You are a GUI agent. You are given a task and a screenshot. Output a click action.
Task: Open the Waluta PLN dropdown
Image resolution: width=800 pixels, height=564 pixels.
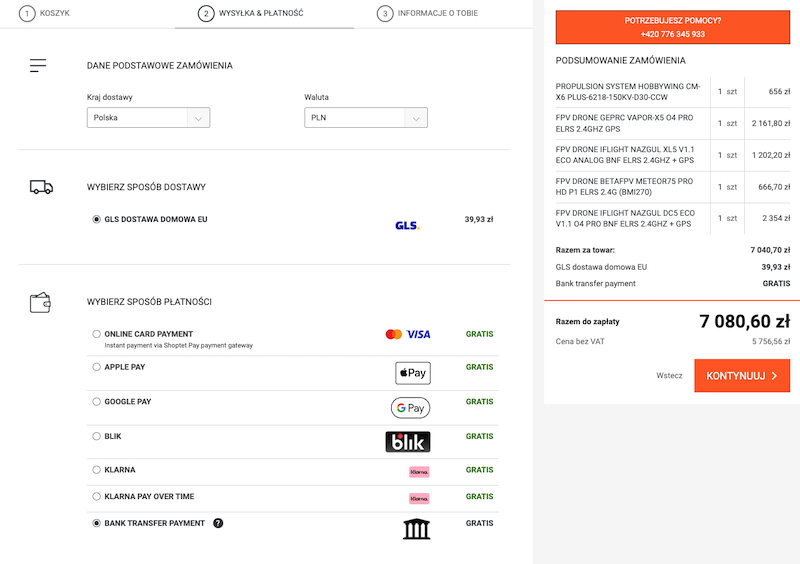(x=366, y=117)
